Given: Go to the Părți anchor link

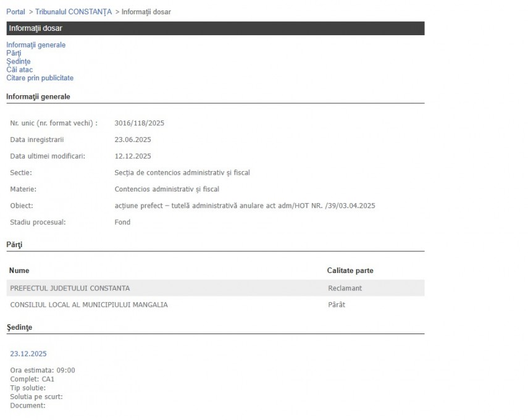Looking at the screenshot, I should (14, 53).
